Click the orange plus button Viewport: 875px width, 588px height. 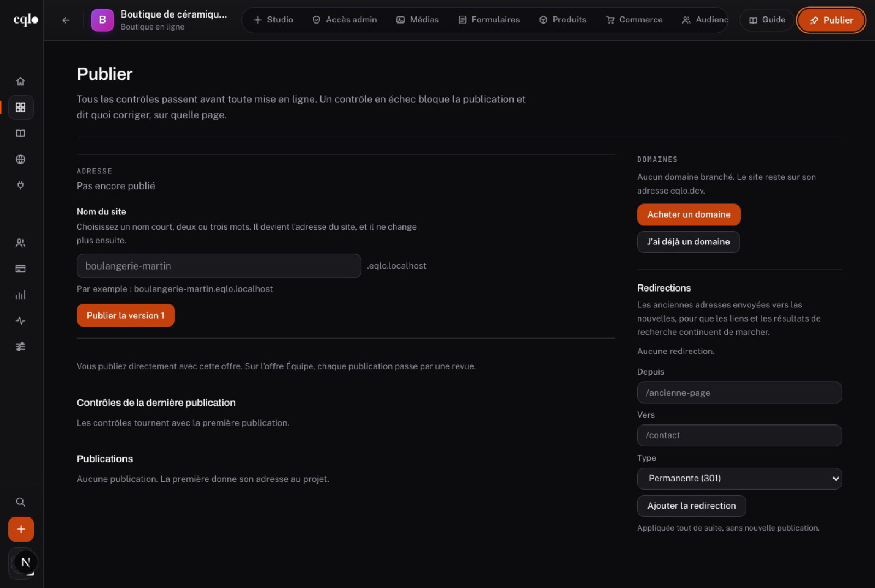coord(21,529)
